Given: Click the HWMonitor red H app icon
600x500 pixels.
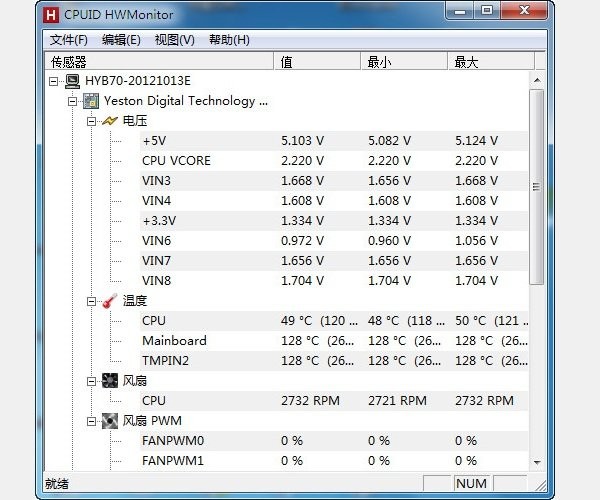Looking at the screenshot, I should coord(51,15).
